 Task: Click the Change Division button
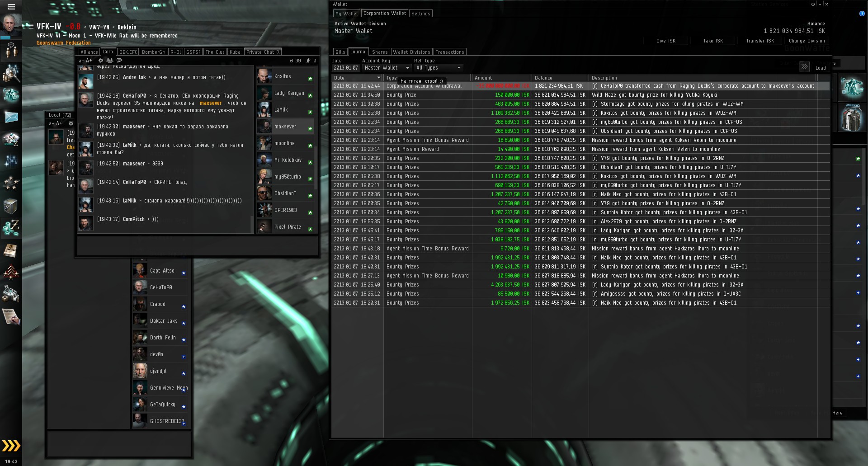point(807,41)
